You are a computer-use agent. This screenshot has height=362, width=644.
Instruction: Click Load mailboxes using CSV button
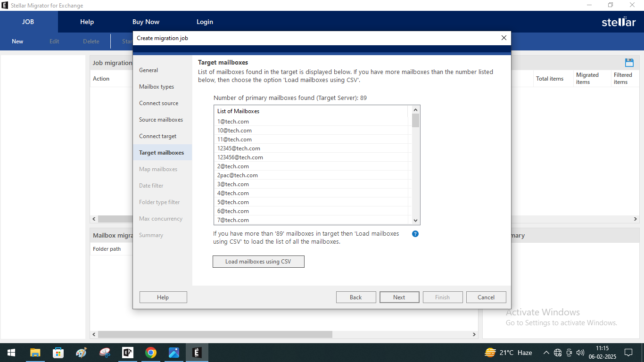click(258, 262)
